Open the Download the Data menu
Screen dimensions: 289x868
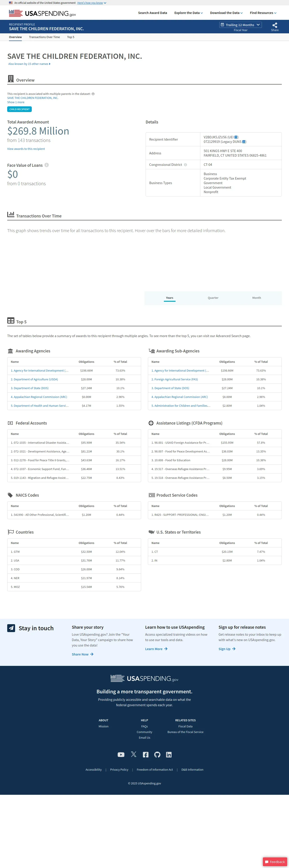[226, 13]
